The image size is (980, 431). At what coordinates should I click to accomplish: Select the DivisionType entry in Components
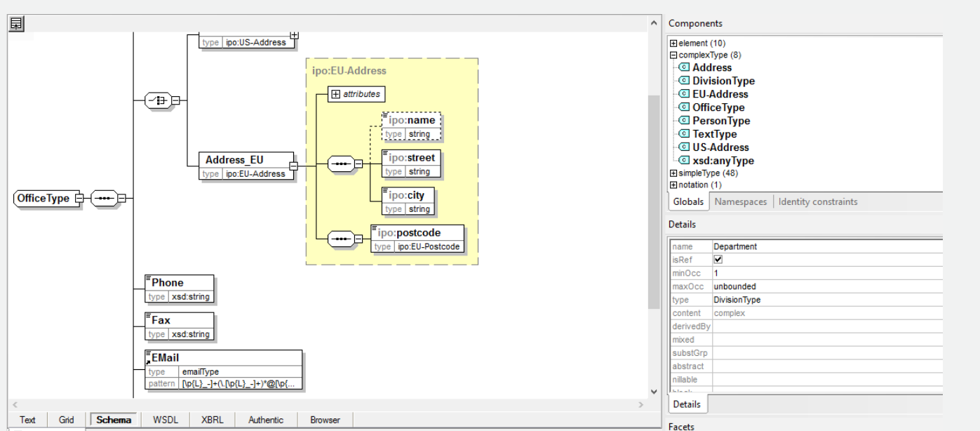(x=723, y=81)
